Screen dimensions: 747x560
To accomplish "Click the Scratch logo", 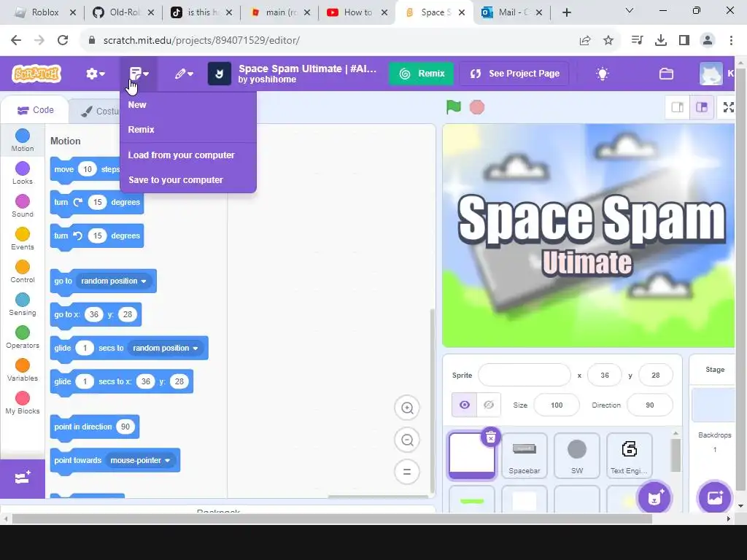I will pyautogui.click(x=36, y=74).
